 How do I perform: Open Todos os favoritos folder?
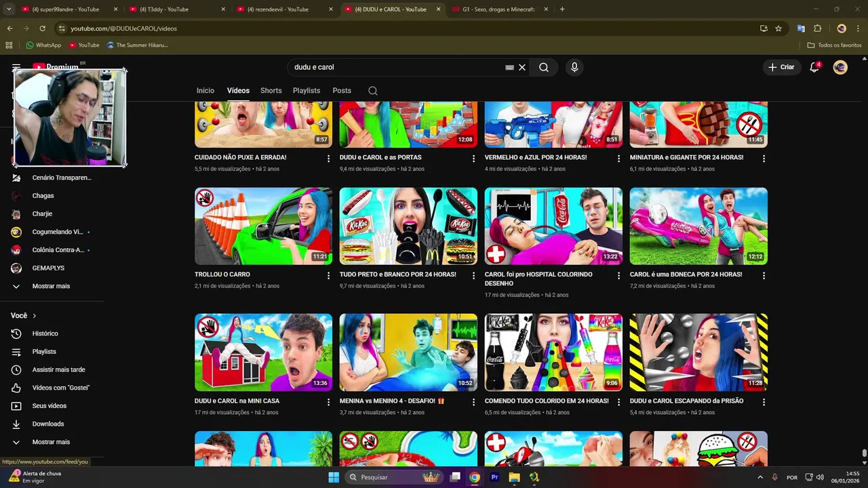click(835, 45)
